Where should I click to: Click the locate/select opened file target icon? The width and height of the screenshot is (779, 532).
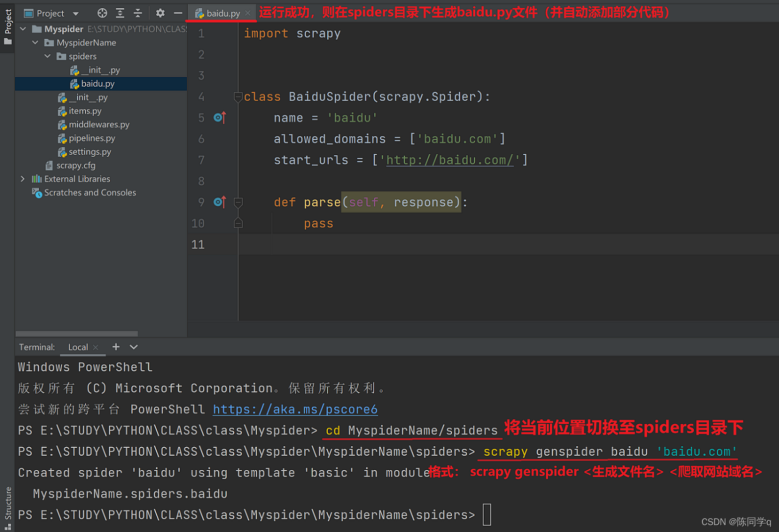(102, 13)
